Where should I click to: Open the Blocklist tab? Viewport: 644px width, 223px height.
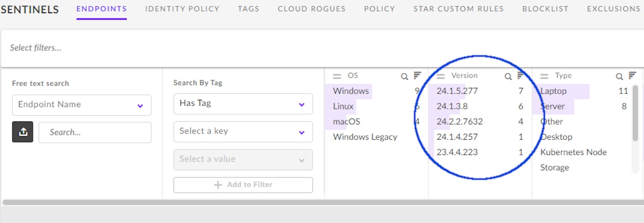pyautogui.click(x=545, y=9)
